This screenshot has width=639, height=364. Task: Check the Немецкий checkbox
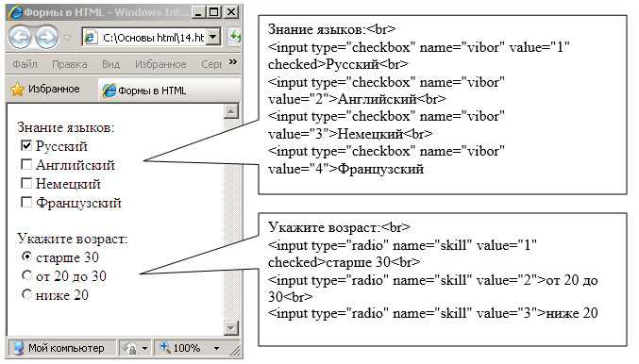click(26, 183)
